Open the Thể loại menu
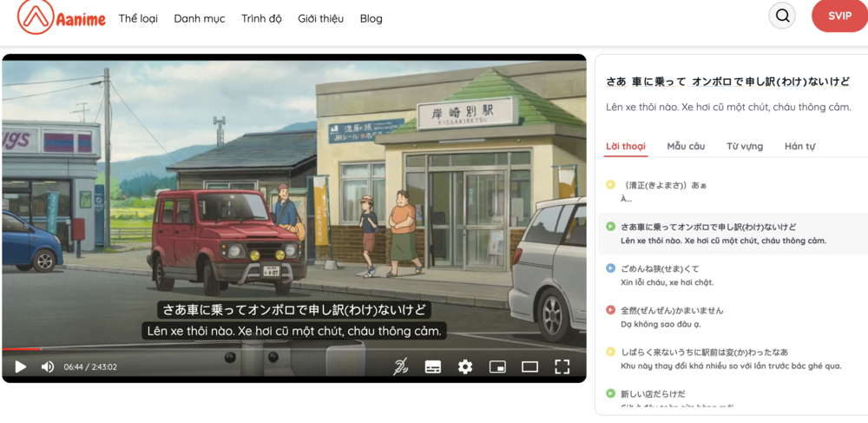The width and height of the screenshot is (868, 423). click(138, 18)
